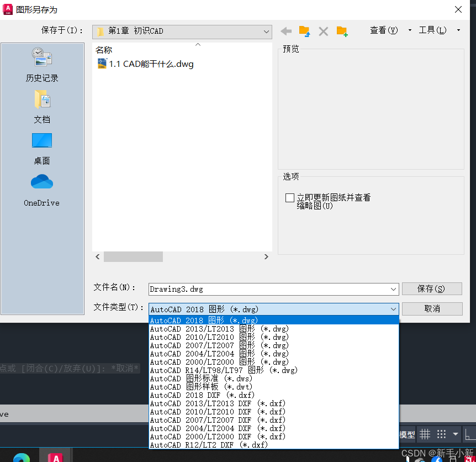Choose AutoCAD R14/LT98/LT97 图形 (*.dwg)

[273, 370]
